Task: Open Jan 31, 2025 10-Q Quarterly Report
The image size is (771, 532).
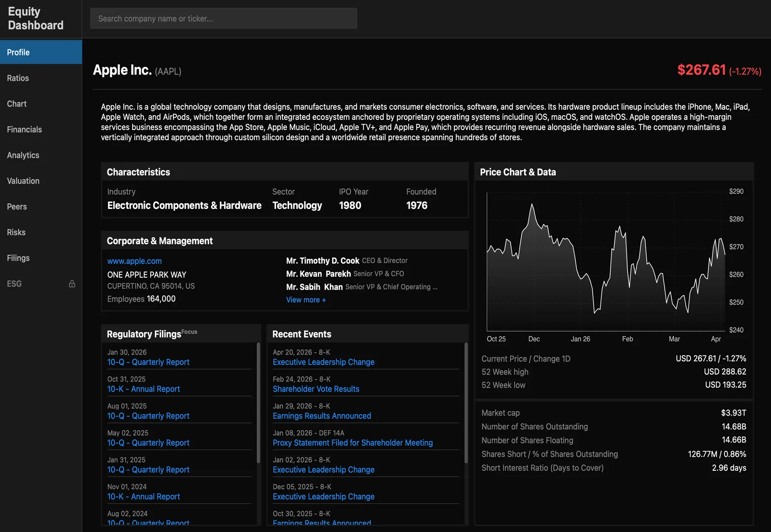Action: (x=148, y=470)
